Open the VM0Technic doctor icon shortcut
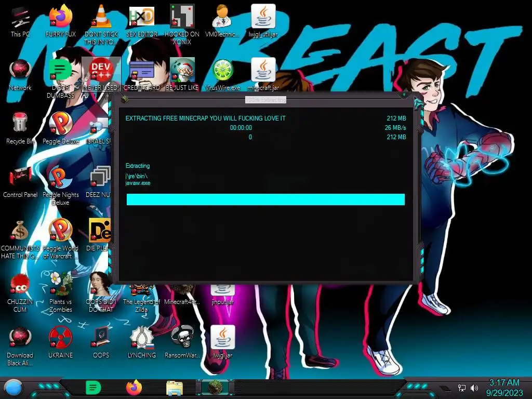Viewport: 532px width, 399px height. (x=222, y=22)
